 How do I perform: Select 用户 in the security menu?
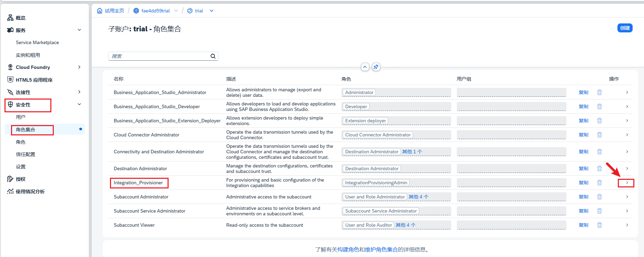tap(21, 117)
